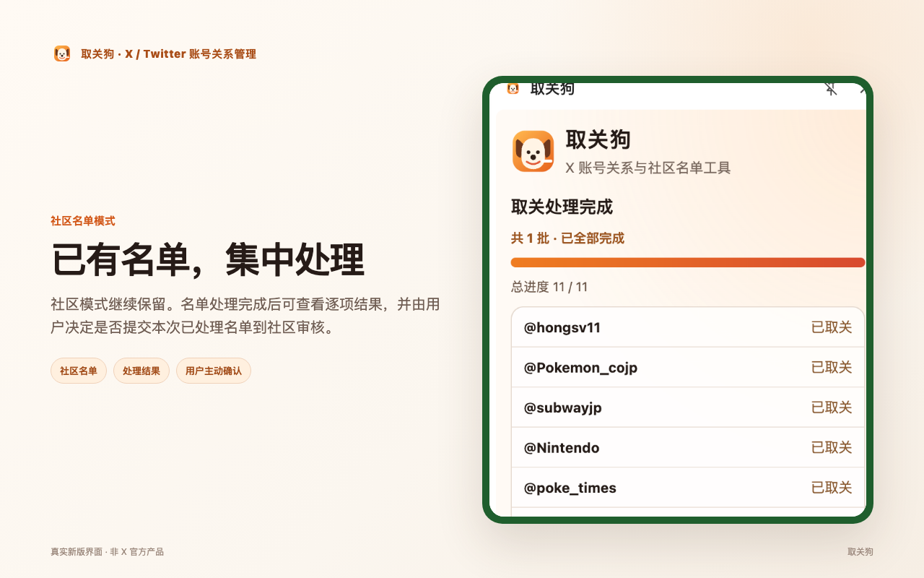Click 已取关 status in @poke_times row
This screenshot has height=578, width=924.
(x=832, y=488)
